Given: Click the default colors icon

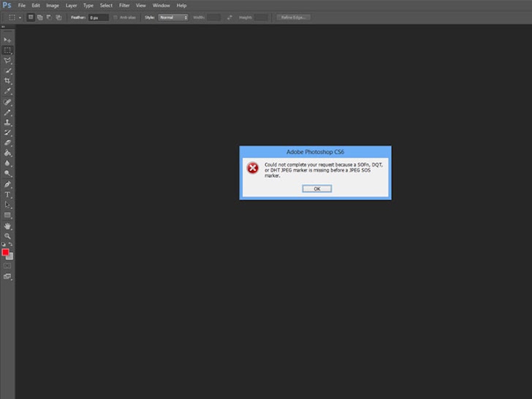Looking at the screenshot, I should tap(4, 244).
